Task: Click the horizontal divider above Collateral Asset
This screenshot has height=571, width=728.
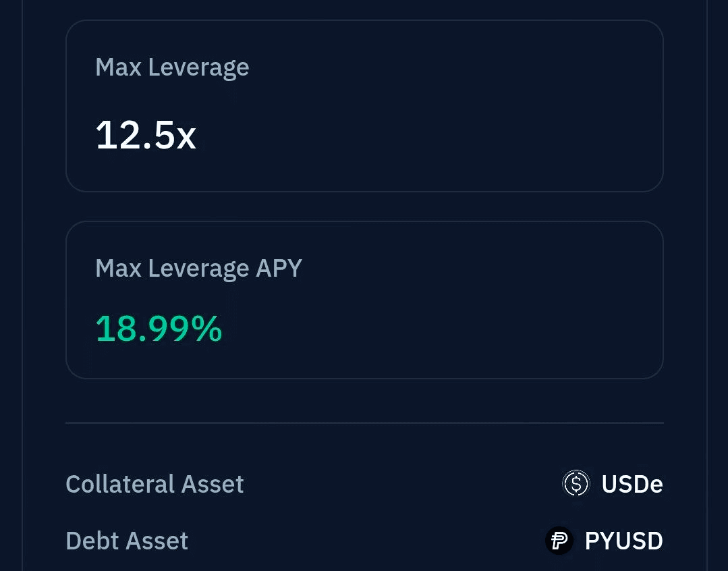Action: (x=364, y=423)
